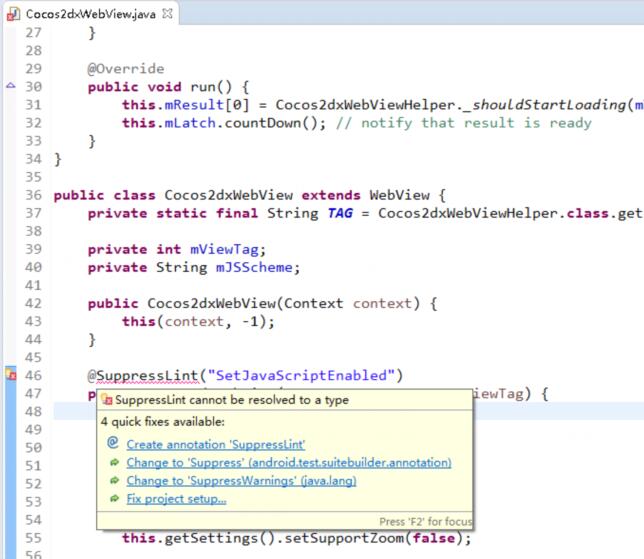Click '4 quick fixes available:' text
Image resolution: width=644 pixels, height=559 pixels.
pos(163,421)
